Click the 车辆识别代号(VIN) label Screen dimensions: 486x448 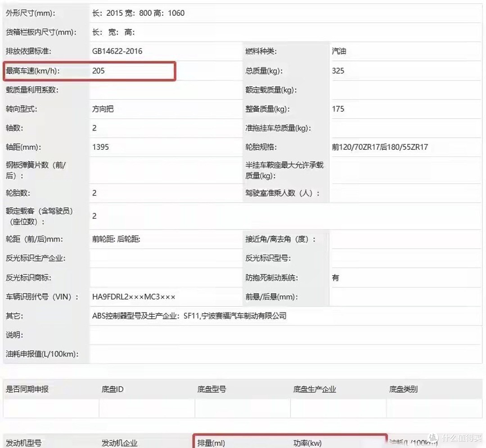42,297
